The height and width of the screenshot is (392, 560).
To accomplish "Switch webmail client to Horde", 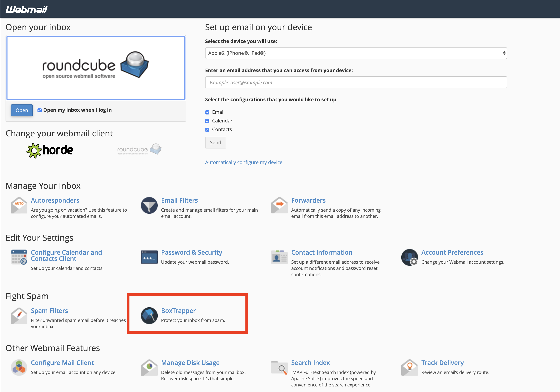I will tap(50, 150).
